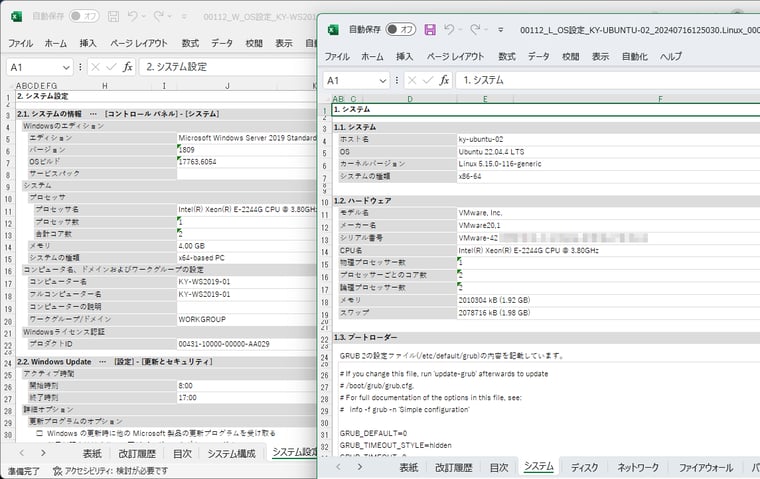Open the 挿入 tab in the front workbook
Viewport: 760px width, 479px height.
[x=405, y=57]
